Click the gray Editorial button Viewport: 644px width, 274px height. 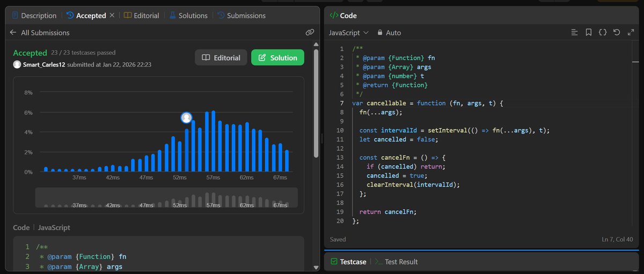(221, 57)
